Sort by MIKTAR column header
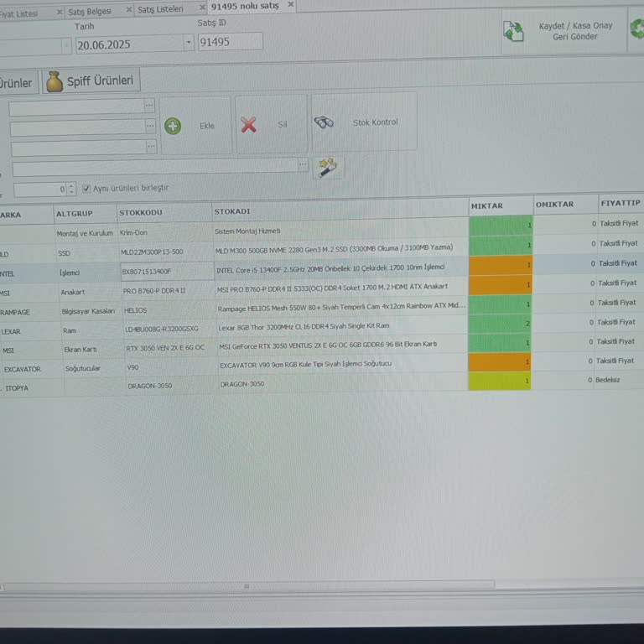 (x=501, y=205)
